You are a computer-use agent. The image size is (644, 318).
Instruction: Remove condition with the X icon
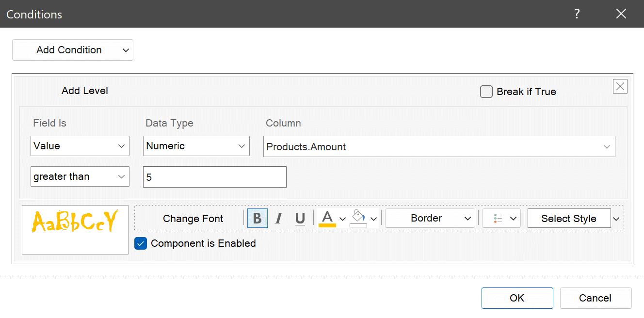(x=620, y=87)
